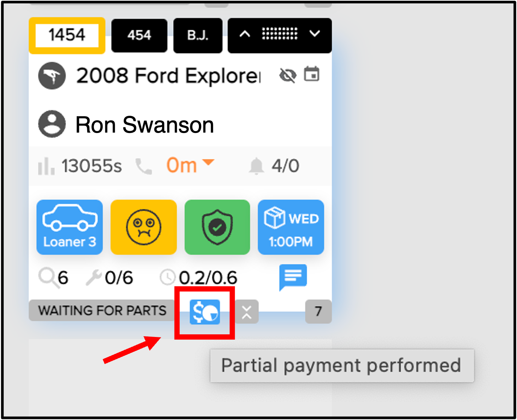Click the Loaner 3 car tile
Viewport: 517px width, 420px height.
tap(70, 227)
